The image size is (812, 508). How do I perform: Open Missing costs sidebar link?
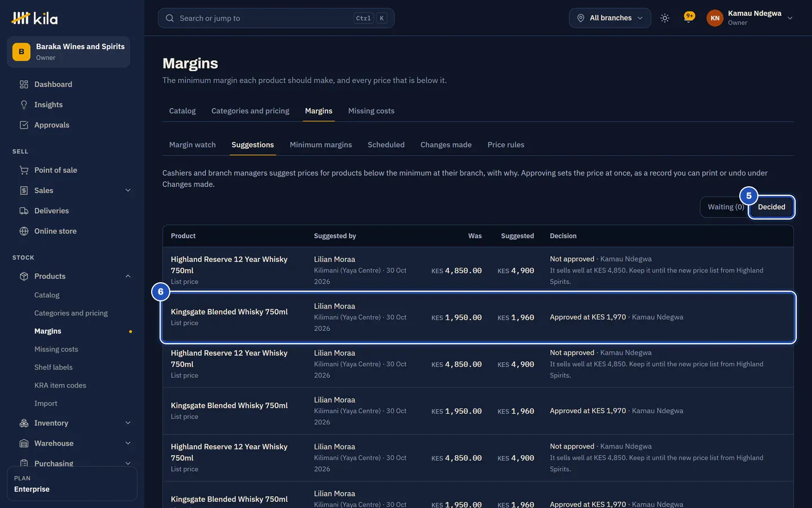click(x=56, y=349)
